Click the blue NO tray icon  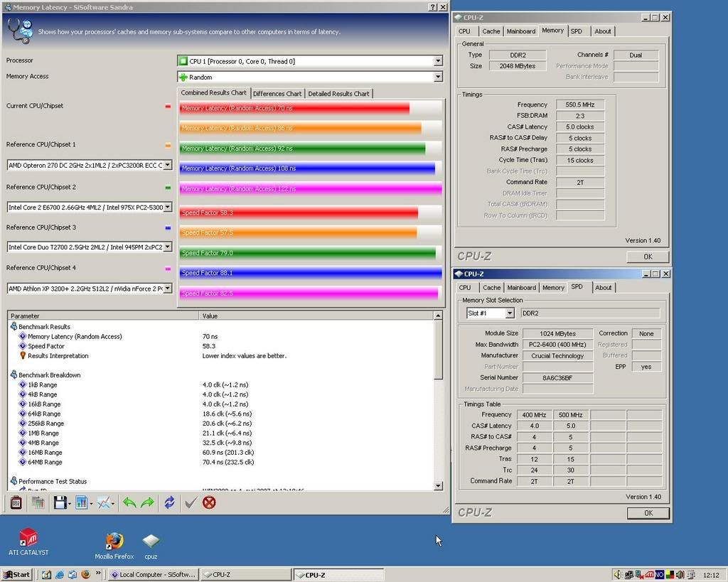coord(659,575)
